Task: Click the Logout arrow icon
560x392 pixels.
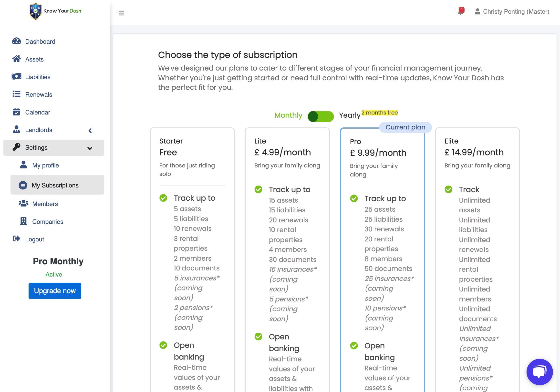Action: pyautogui.click(x=16, y=239)
